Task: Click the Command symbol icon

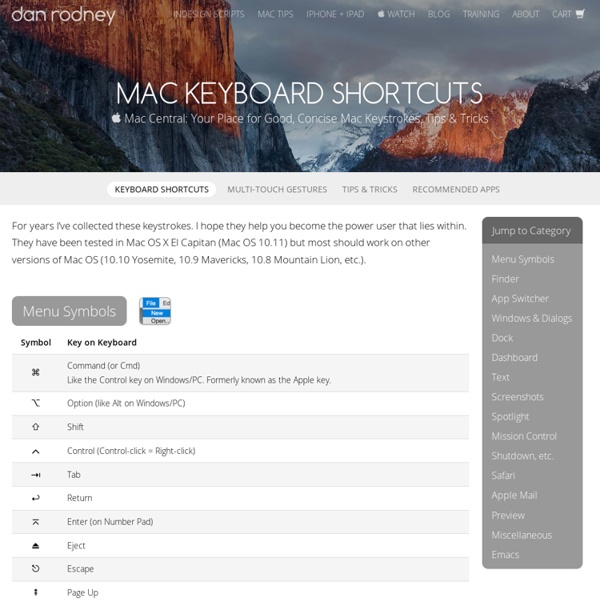Action: click(36, 372)
